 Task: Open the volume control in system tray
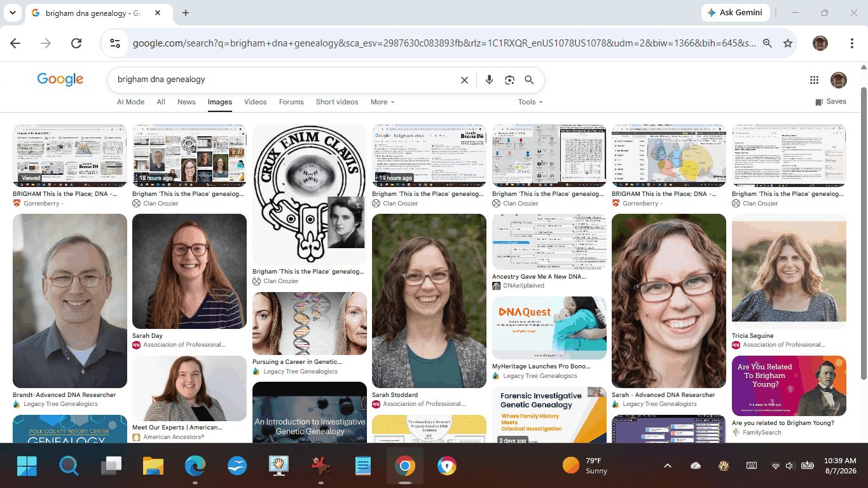pyautogui.click(x=790, y=466)
